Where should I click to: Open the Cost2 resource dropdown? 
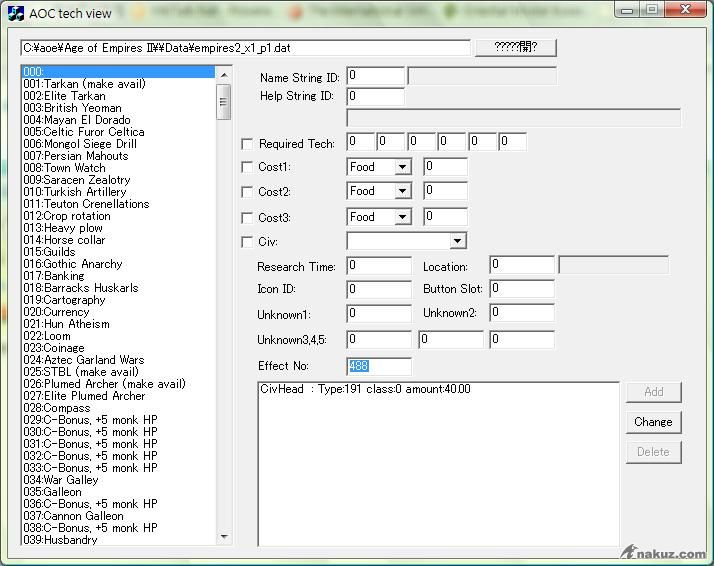(x=402, y=191)
